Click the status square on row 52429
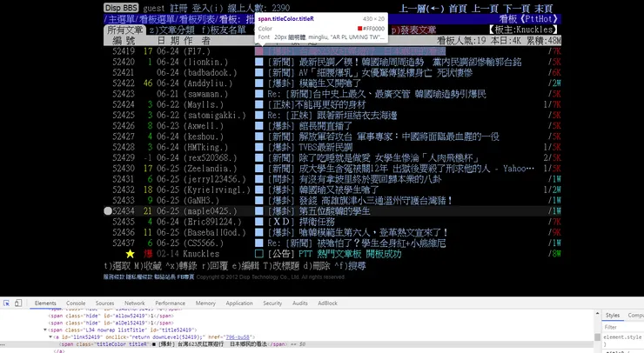644x353 pixels. (x=259, y=158)
